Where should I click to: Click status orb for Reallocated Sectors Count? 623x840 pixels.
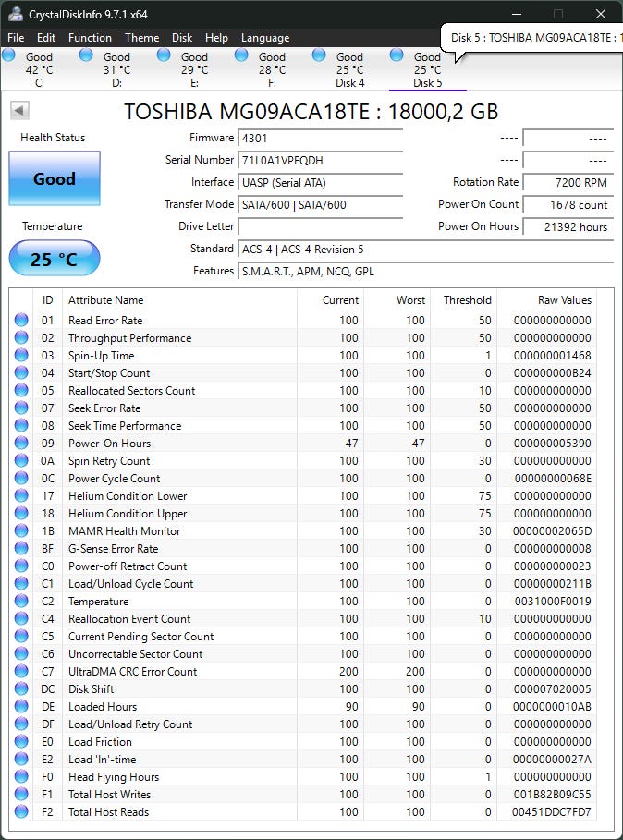point(21,390)
